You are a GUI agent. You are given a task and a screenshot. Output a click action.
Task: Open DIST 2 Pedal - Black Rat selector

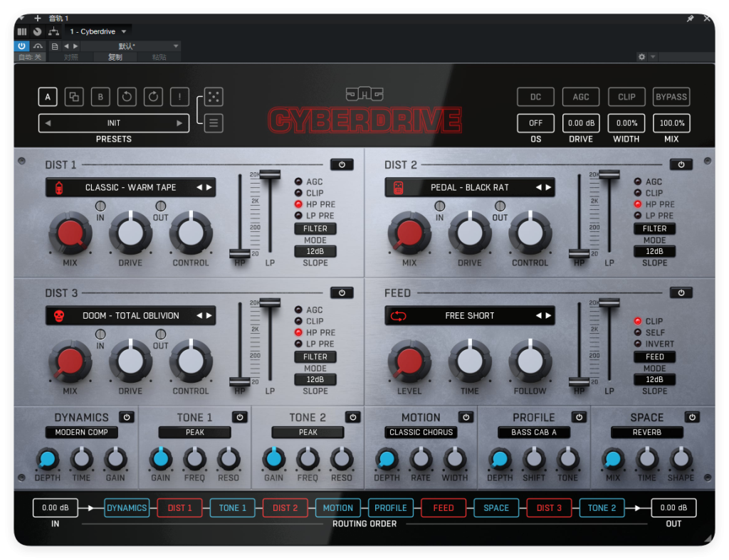(470, 187)
